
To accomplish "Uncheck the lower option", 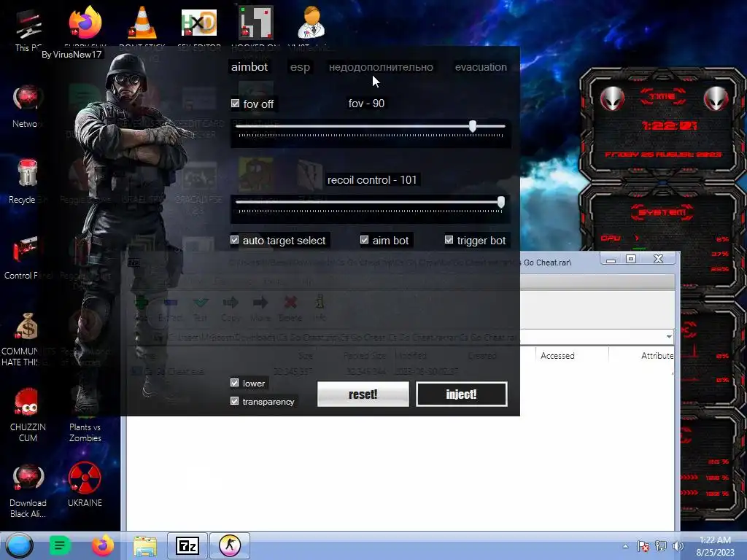I will (234, 383).
